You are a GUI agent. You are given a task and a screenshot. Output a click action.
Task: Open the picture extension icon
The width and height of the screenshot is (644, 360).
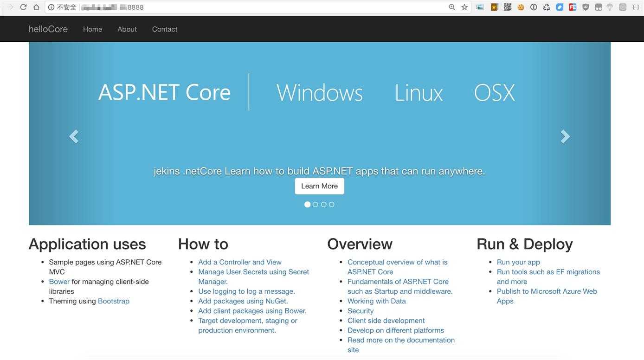coord(480,7)
